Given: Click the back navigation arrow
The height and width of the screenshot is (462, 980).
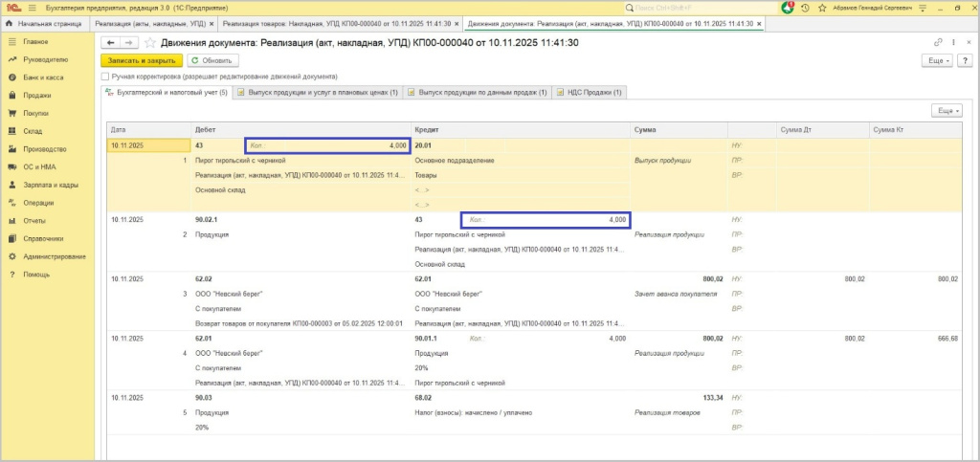Looking at the screenshot, I should click(110, 43).
